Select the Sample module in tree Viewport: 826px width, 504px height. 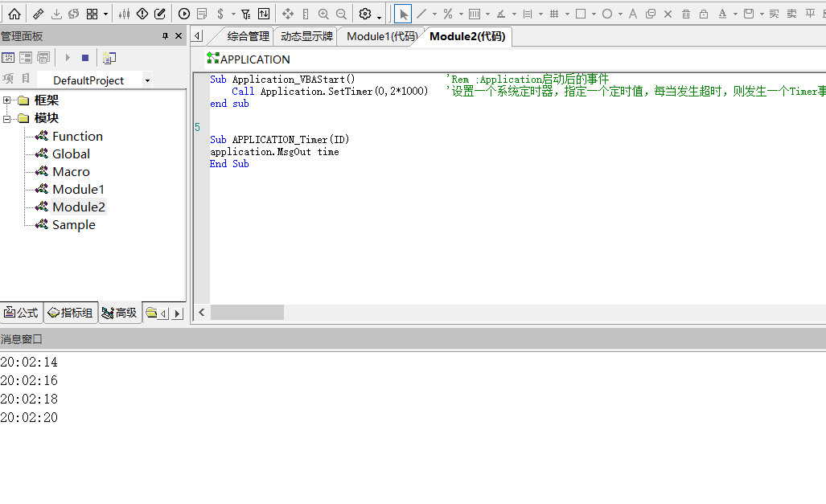pos(74,225)
